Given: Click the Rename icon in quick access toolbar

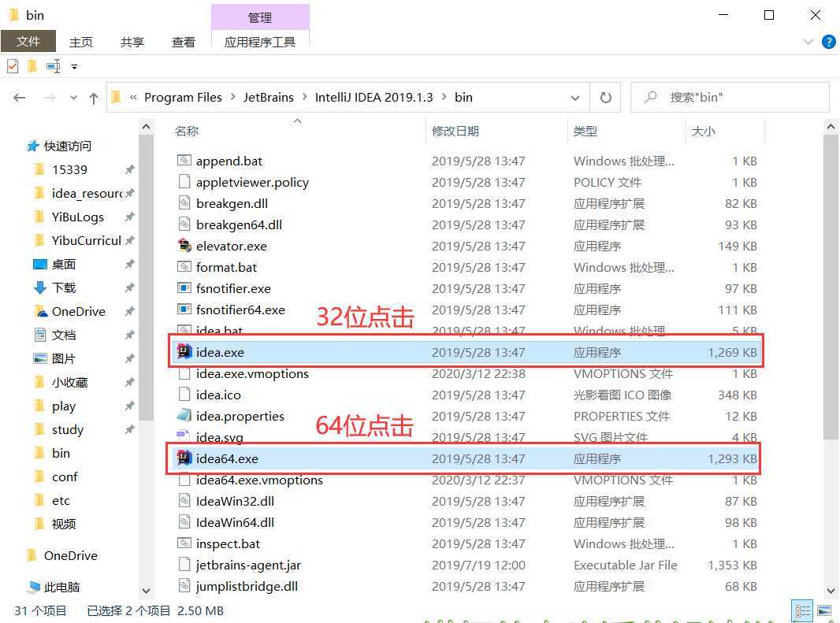Looking at the screenshot, I should 53,66.
